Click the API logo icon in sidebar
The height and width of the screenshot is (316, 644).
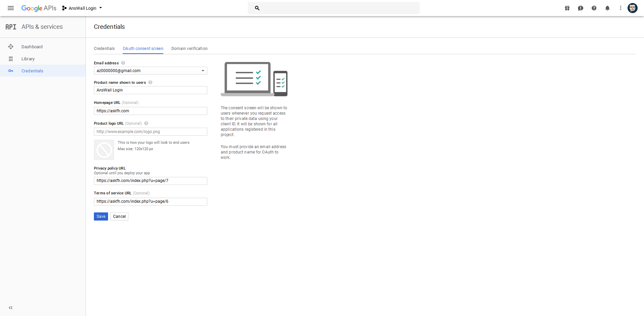(x=11, y=27)
